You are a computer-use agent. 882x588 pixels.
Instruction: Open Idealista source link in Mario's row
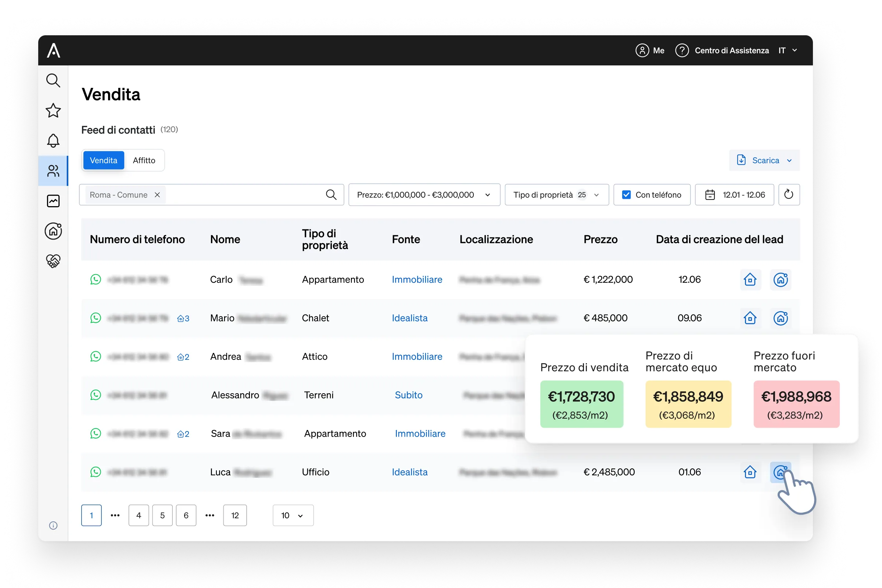[x=409, y=318]
